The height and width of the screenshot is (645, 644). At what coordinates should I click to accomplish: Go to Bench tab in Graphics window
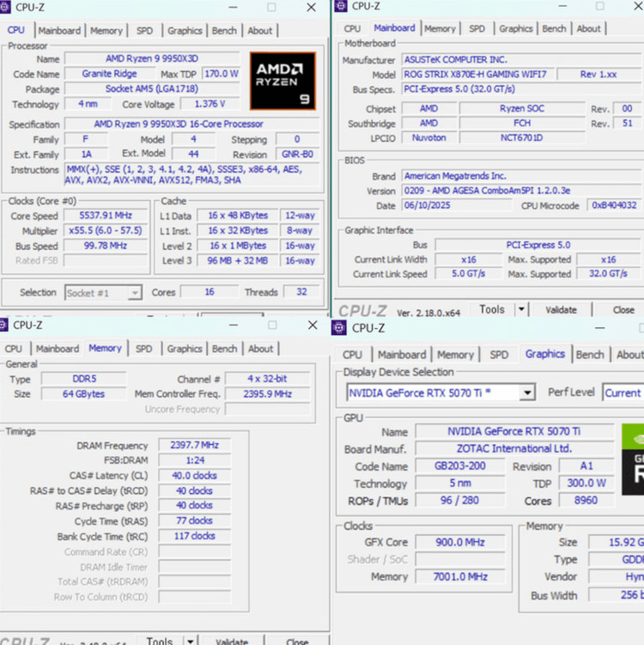pos(590,355)
